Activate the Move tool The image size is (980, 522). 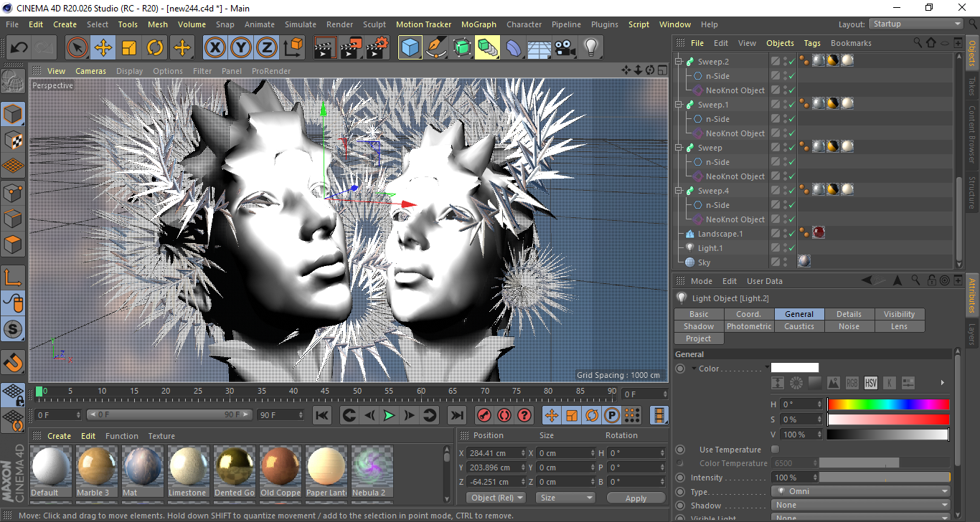(103, 48)
